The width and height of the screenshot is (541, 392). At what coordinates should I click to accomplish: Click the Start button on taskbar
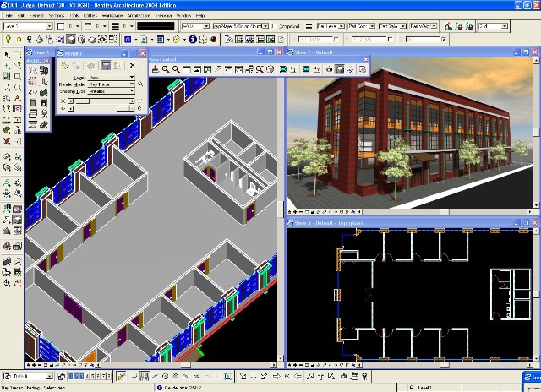[x=534, y=378]
